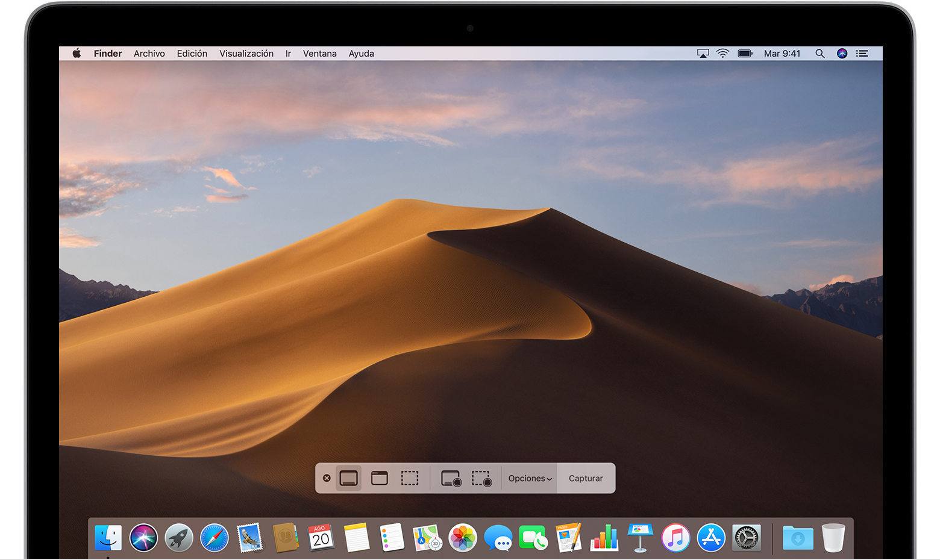940x560 pixels.
Task: Click the Spotlight search icon
Action: pyautogui.click(x=820, y=54)
